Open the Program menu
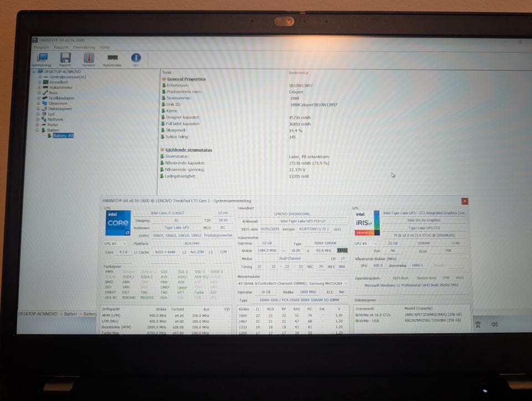The width and height of the screenshot is (532, 401). coord(42,47)
